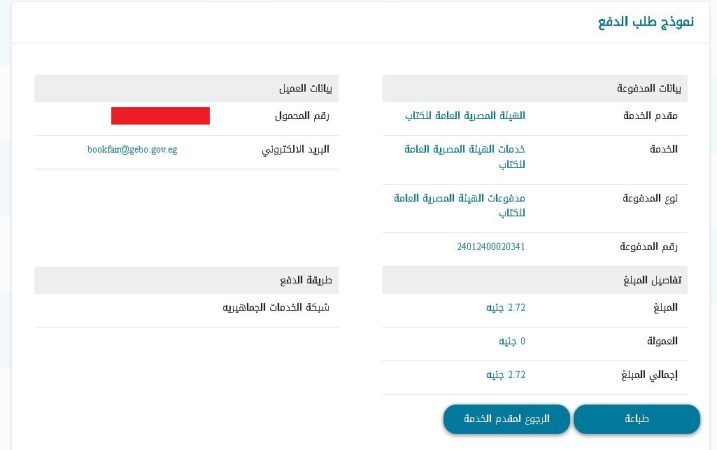The width and height of the screenshot is (717, 450).
Task: Click the نموذج طلب الدفع page title
Action: 646,21
